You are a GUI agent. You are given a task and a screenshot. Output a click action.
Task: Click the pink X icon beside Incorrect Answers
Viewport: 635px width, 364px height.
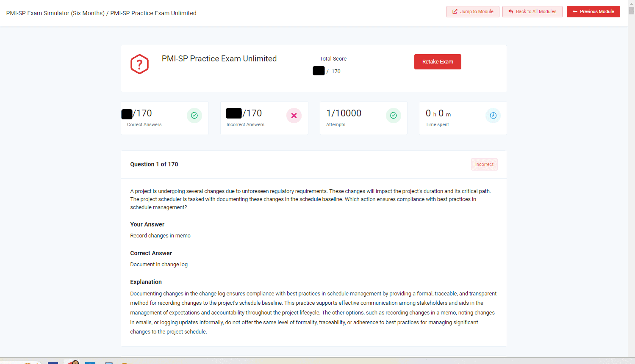pyautogui.click(x=294, y=116)
